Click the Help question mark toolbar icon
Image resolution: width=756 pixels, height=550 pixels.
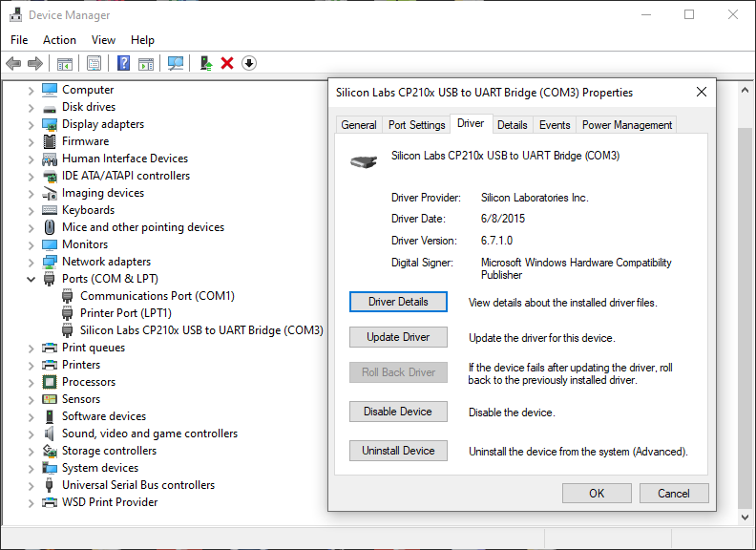(x=123, y=63)
